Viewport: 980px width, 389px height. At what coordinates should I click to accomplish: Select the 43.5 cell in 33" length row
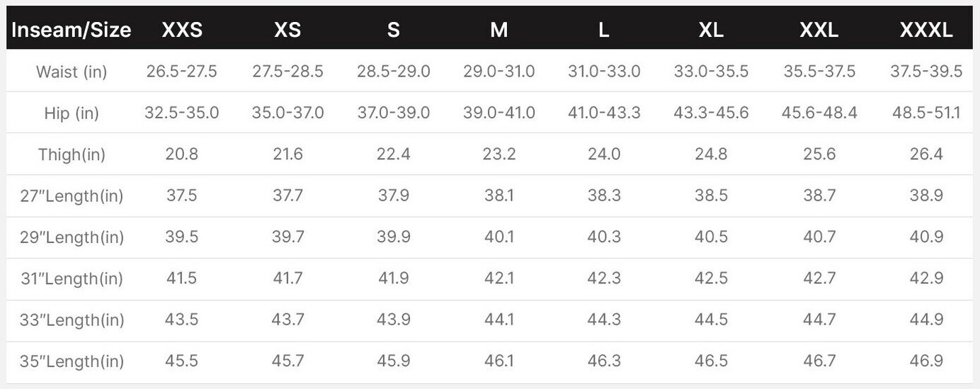click(x=182, y=320)
